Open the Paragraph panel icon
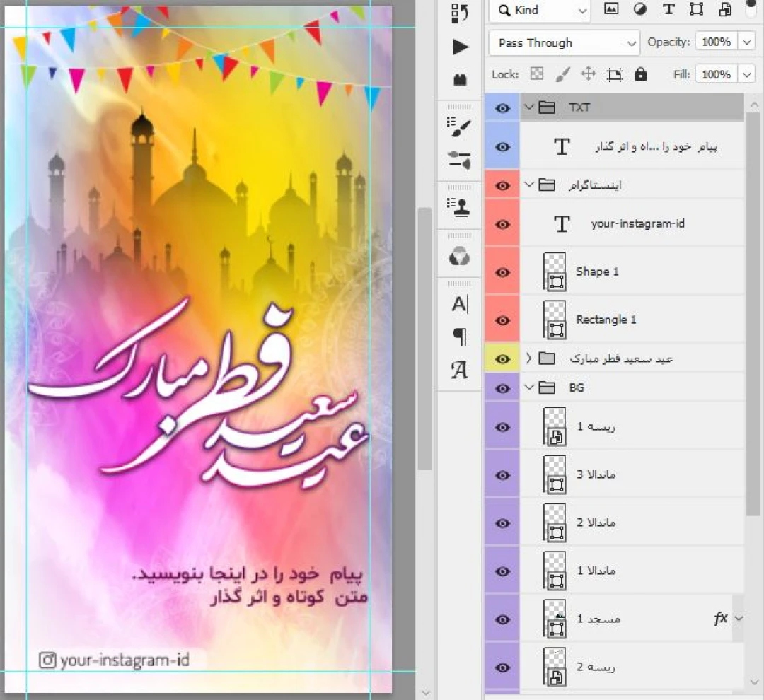The image size is (764, 700). click(460, 337)
